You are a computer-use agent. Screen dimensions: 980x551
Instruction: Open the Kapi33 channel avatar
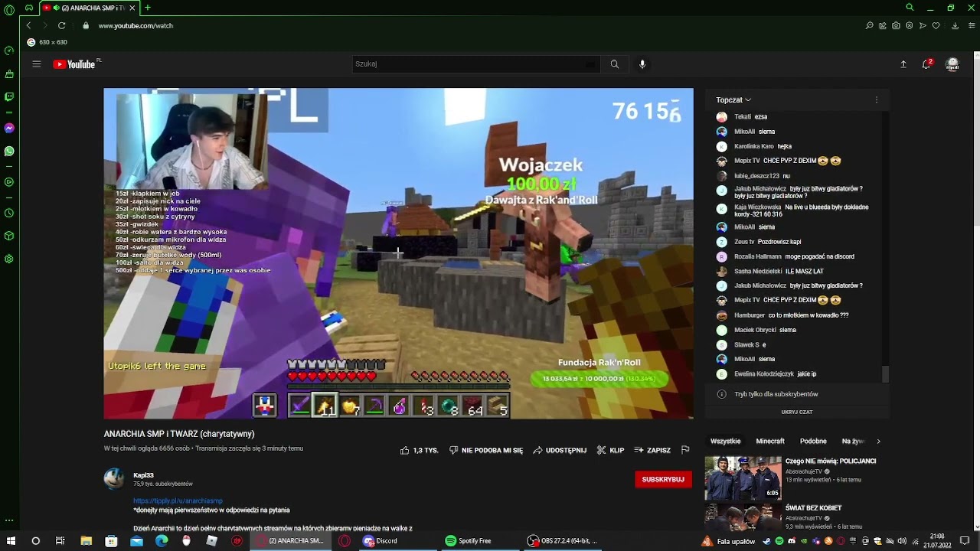click(114, 478)
